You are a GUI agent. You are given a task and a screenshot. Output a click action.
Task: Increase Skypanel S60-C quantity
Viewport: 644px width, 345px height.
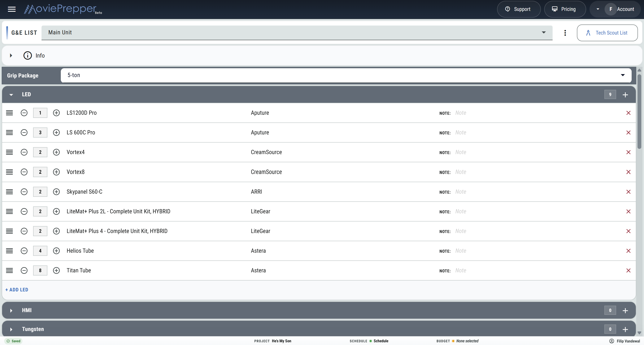(x=56, y=192)
